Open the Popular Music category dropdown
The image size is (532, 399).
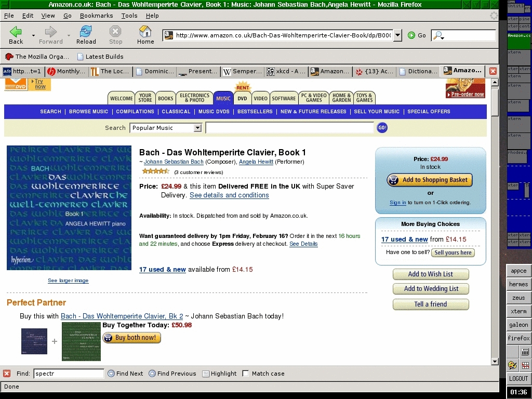coord(197,128)
